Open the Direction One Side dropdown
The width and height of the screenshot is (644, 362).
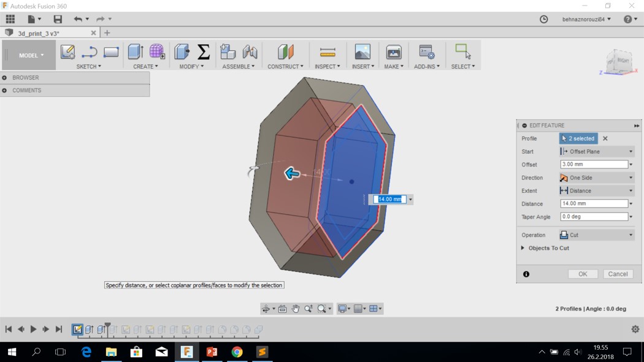click(597, 178)
